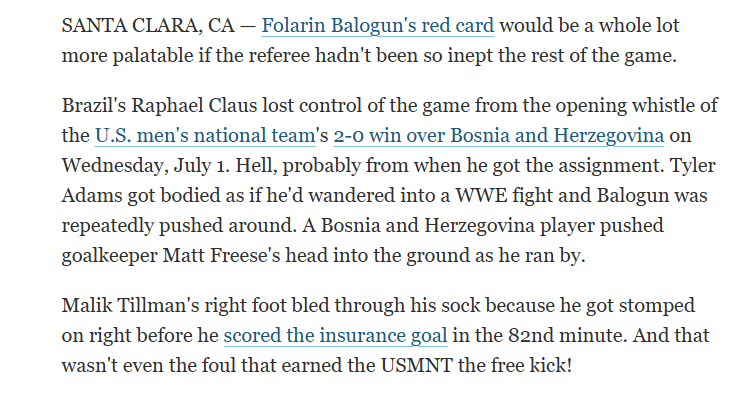Click the phrase 82nd minute
Screen dimensions: 744x395
coord(567,336)
